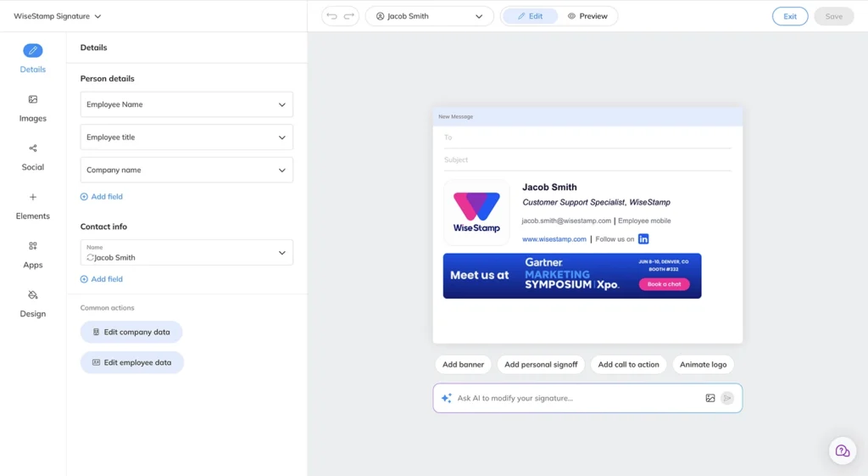Expand the Employee Name dropdown
Viewport: 868px width, 476px height.
(186, 104)
